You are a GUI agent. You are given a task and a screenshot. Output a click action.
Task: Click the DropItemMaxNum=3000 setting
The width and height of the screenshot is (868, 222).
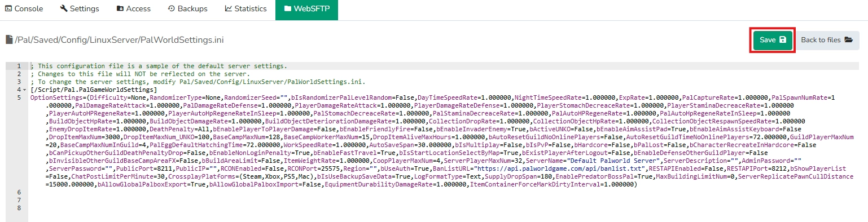pyautogui.click(x=85, y=137)
